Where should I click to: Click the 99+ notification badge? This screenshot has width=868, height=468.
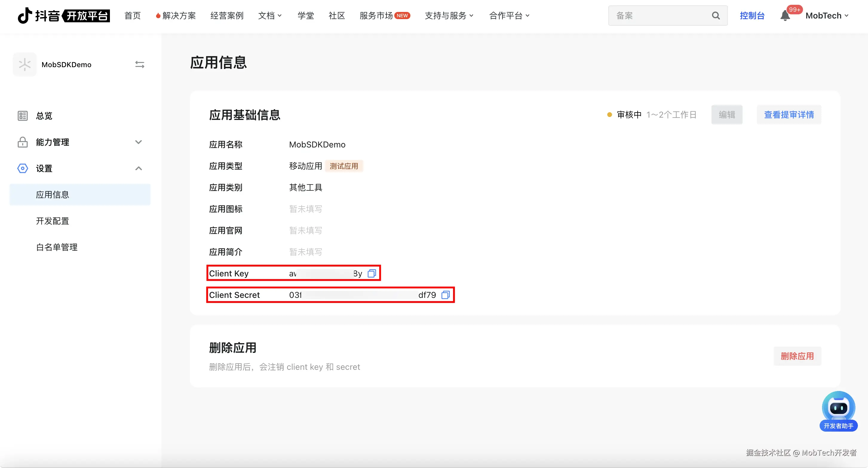[794, 10]
